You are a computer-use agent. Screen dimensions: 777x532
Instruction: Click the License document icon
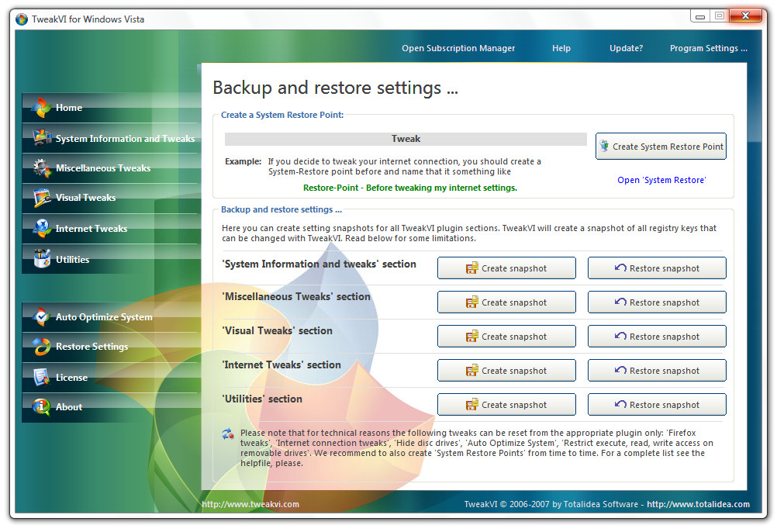point(41,377)
